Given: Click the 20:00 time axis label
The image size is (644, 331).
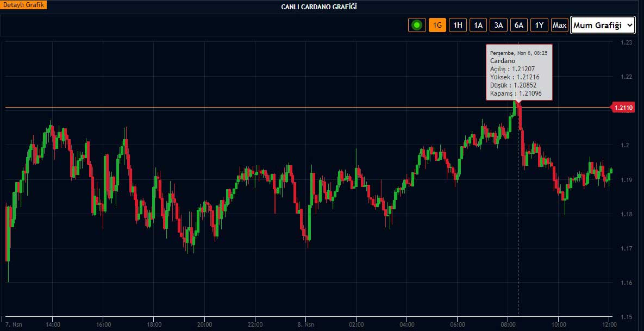Looking at the screenshot, I should 204,324.
